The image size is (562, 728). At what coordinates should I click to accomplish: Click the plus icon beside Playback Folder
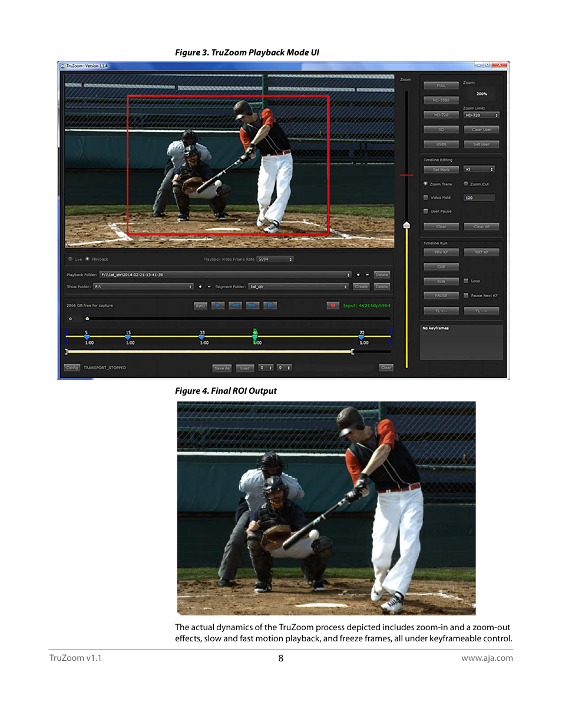(358, 275)
